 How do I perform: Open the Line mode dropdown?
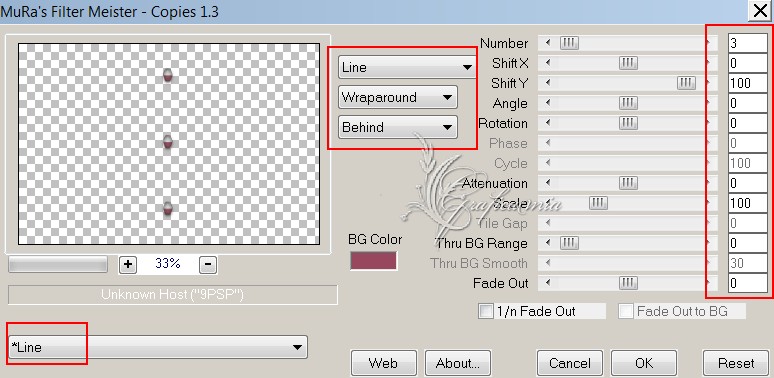coord(407,67)
